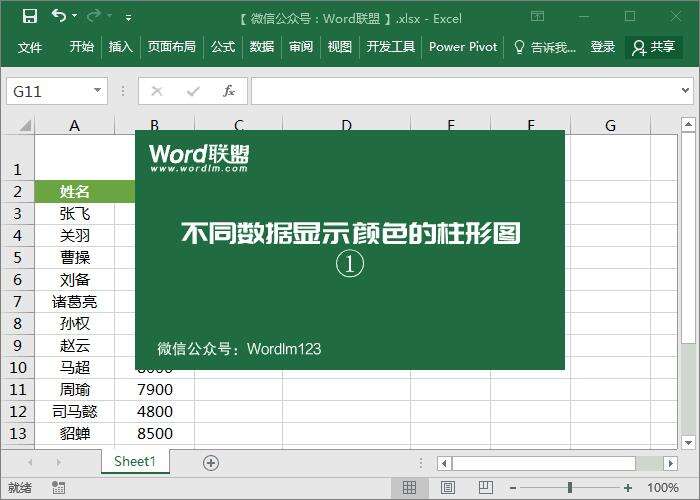Click the cancel X icon in formula bar

tap(157, 91)
